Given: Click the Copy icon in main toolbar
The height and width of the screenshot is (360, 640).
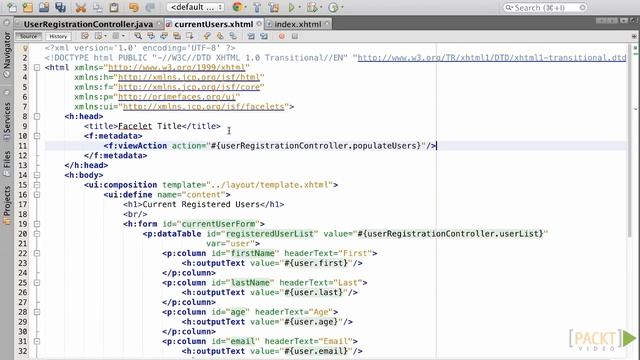Looking at the screenshot, I should [x=98, y=7].
